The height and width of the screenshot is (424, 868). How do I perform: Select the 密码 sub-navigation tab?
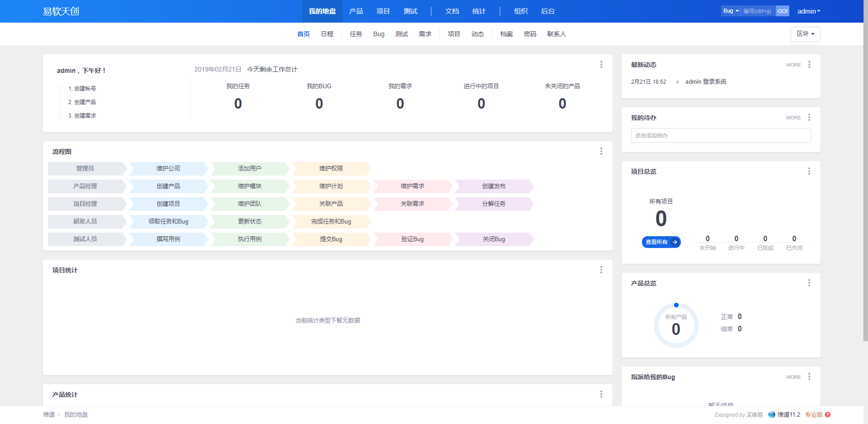pyautogui.click(x=530, y=34)
